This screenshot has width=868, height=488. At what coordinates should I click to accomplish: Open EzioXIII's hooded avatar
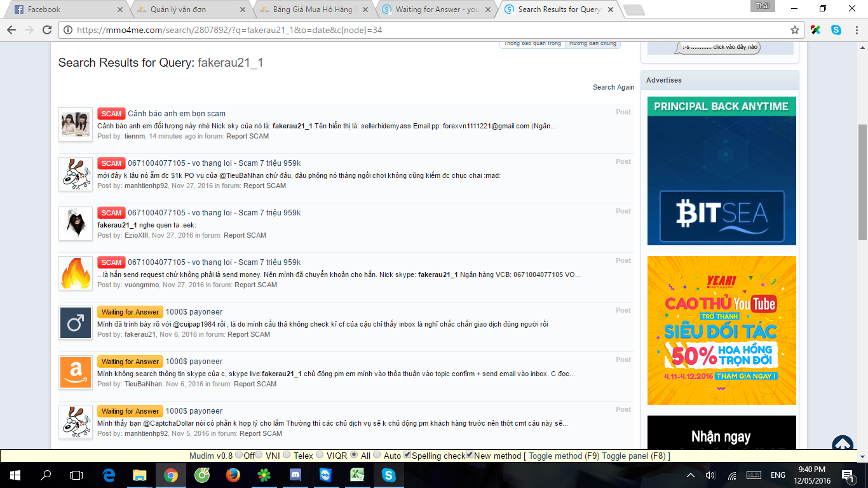pyautogui.click(x=76, y=224)
